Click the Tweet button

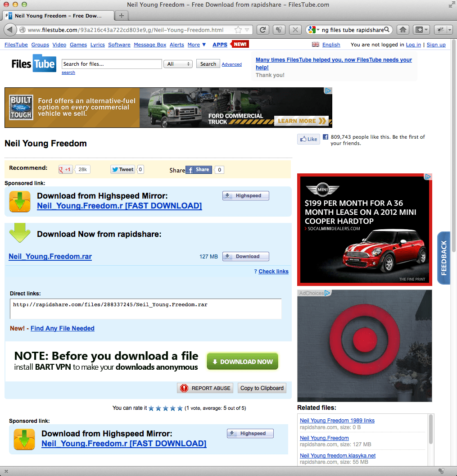tap(123, 169)
